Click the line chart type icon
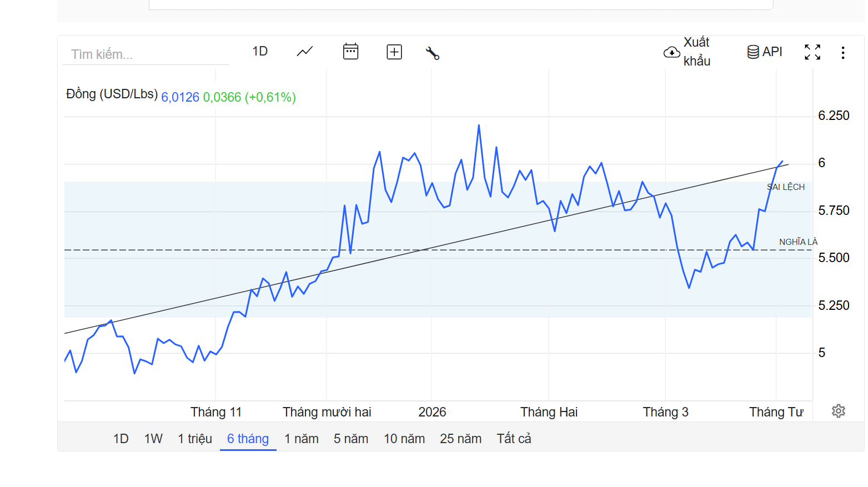 click(x=305, y=52)
